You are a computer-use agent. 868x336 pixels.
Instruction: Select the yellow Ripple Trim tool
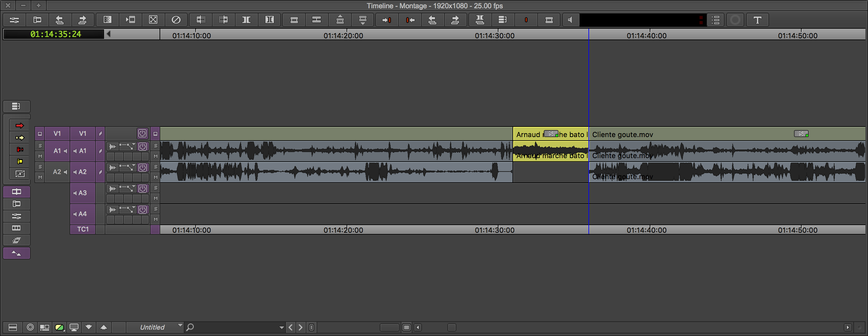pyautogui.click(x=19, y=162)
